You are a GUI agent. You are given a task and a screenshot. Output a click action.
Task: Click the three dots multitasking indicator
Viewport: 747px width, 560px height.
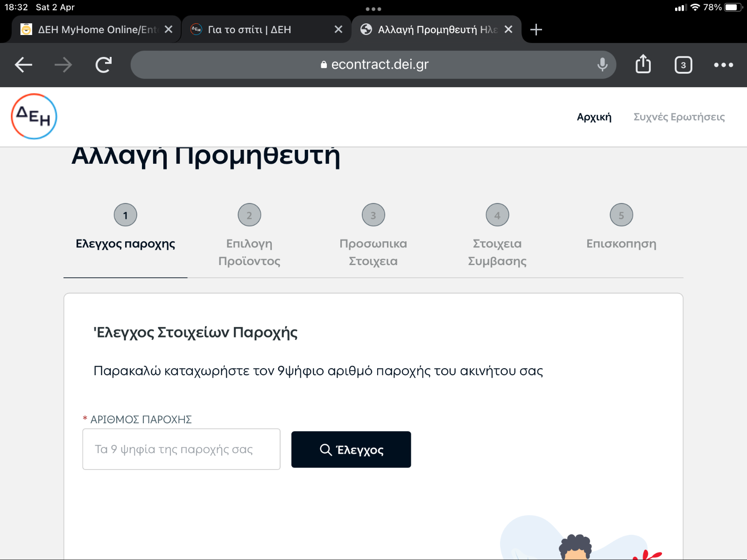point(373,9)
